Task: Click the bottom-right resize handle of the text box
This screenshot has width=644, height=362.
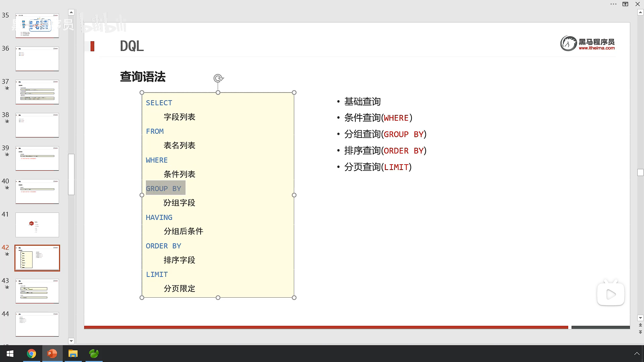Action: (x=294, y=298)
